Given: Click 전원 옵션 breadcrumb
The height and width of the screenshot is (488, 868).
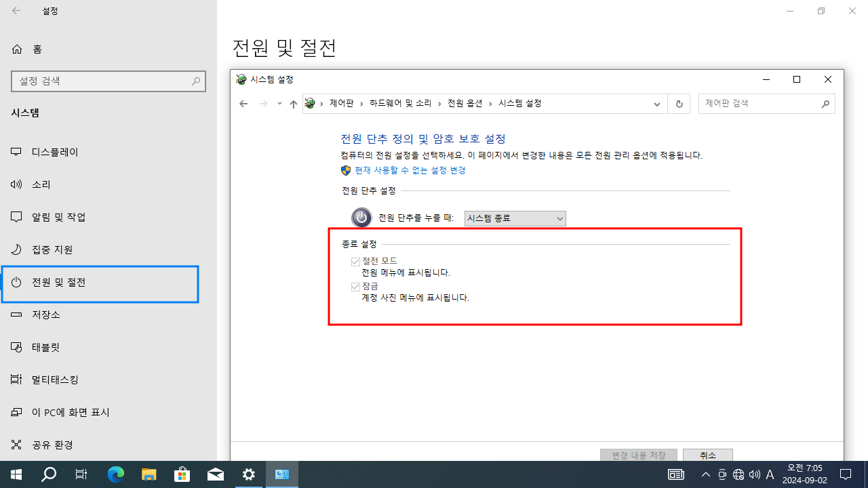Looking at the screenshot, I should pos(465,104).
